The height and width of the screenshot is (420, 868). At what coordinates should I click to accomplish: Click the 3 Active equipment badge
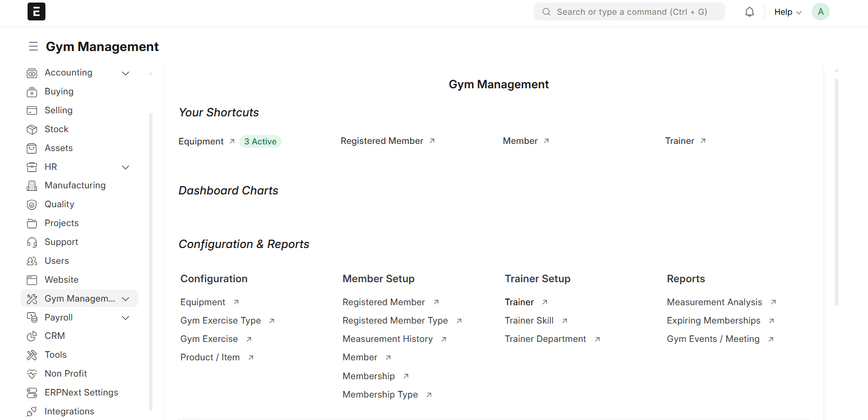pos(260,141)
